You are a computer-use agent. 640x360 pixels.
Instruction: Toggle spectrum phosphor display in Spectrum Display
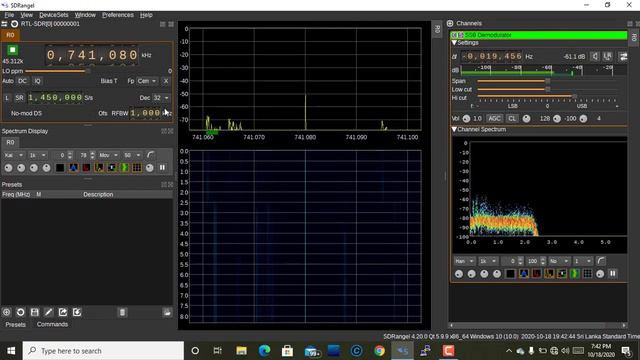point(73,168)
